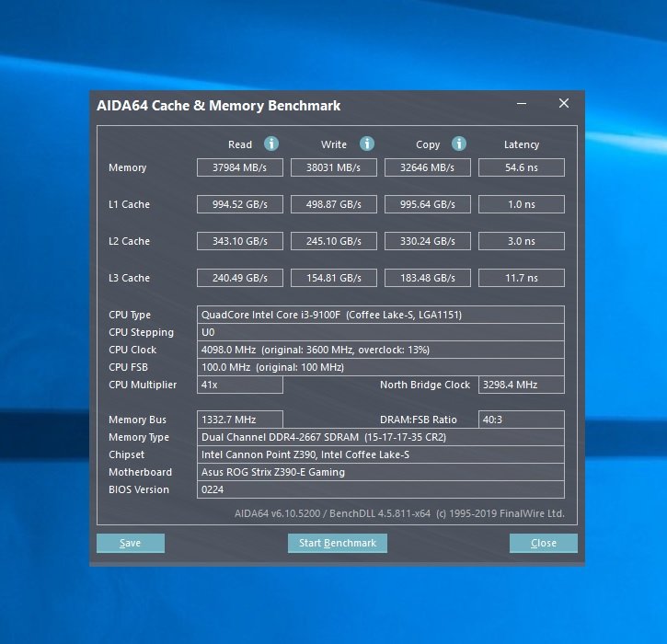Select the CPU Clock field showing 4098.0 MHz

click(381, 350)
